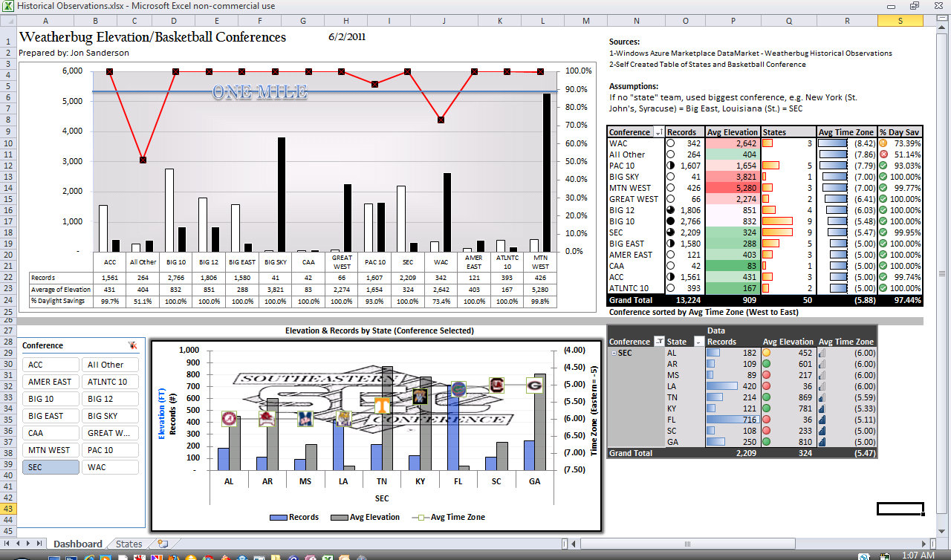The width and height of the screenshot is (951, 560).
Task: Toggle the ACC slicer item
Action: click(51, 365)
